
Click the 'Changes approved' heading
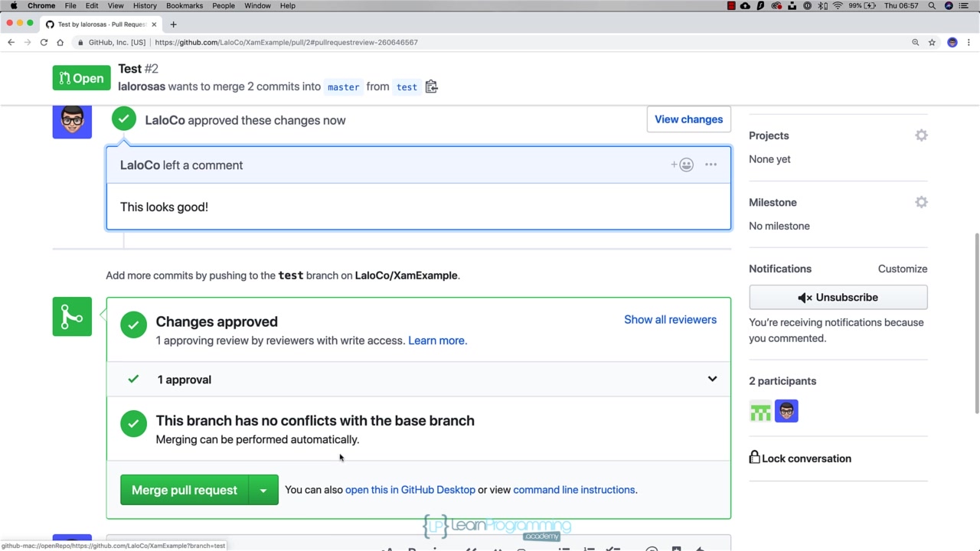click(217, 321)
